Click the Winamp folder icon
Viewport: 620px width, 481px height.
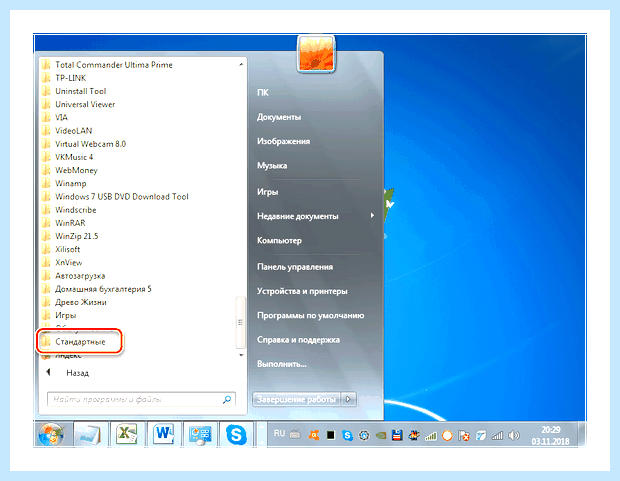pos(46,184)
